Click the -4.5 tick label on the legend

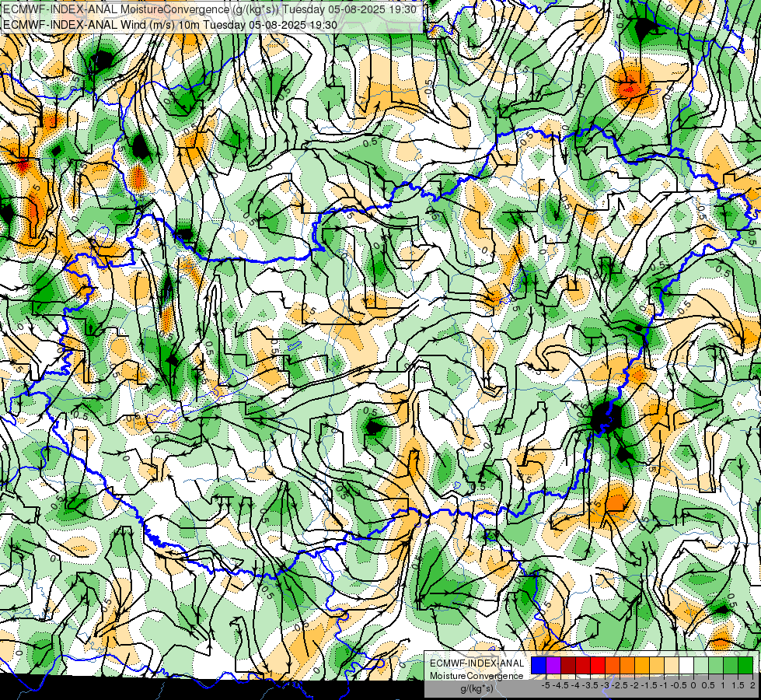[x=560, y=685]
